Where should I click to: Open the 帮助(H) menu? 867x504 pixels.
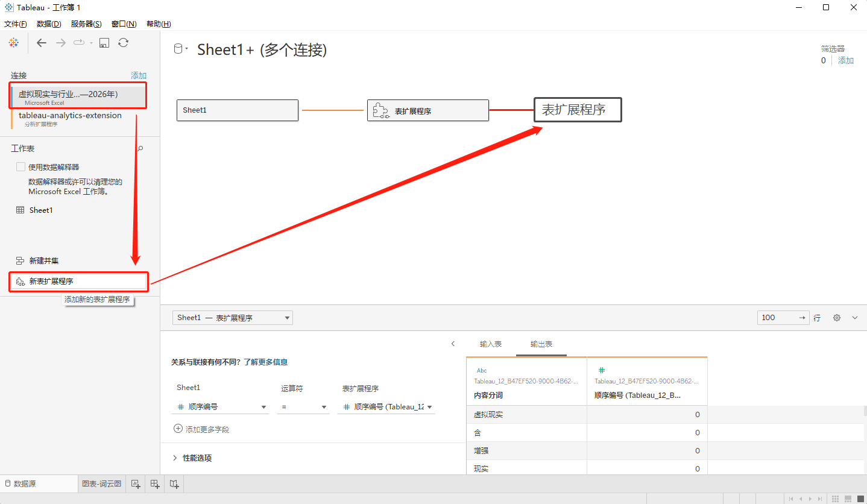coord(159,24)
